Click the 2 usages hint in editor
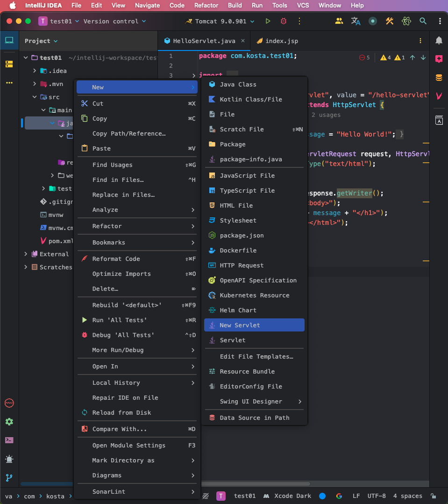This screenshot has height=504, width=448. click(326, 115)
